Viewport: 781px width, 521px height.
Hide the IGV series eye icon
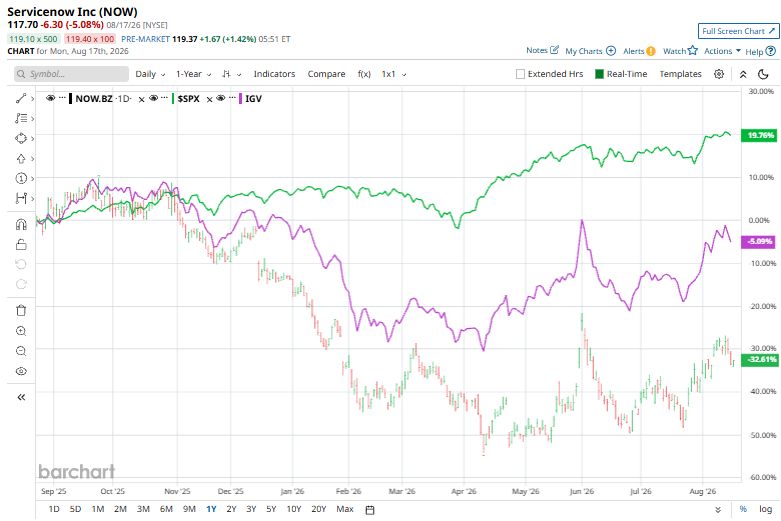[x=221, y=98]
